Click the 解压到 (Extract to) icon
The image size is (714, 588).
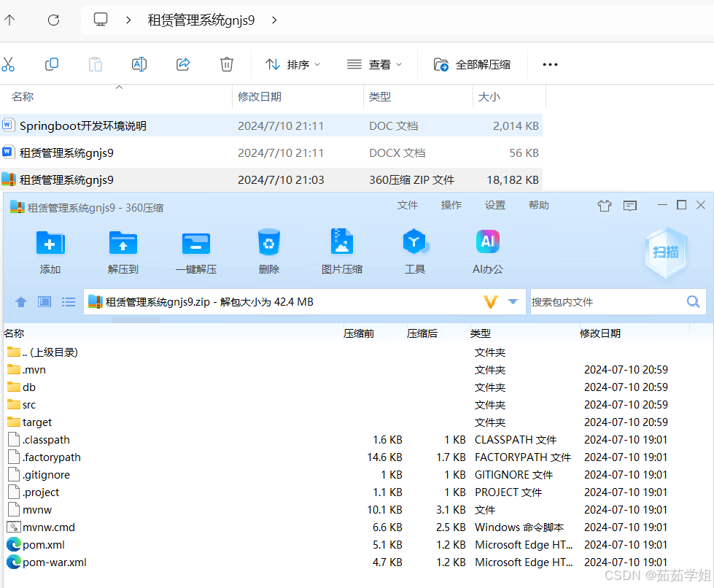(123, 248)
